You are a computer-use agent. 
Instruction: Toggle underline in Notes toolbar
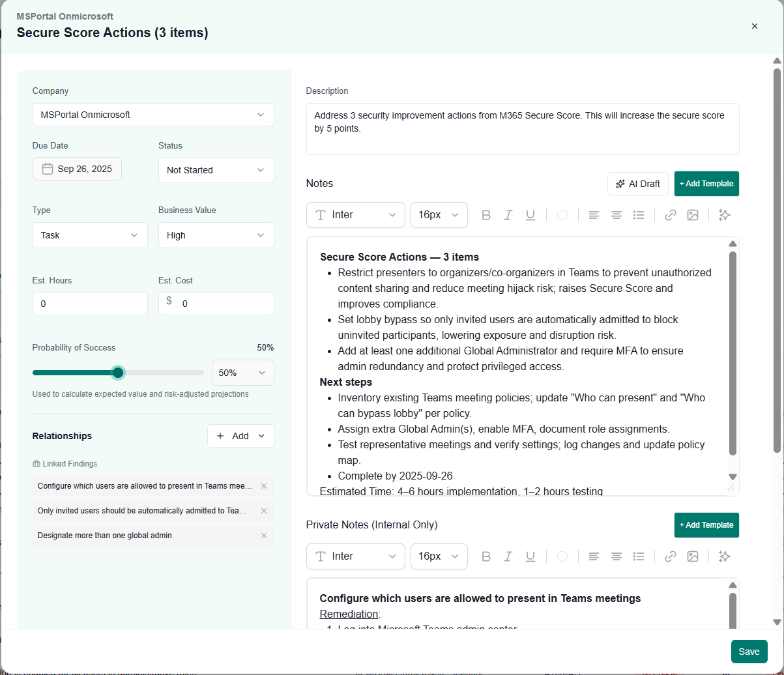530,215
